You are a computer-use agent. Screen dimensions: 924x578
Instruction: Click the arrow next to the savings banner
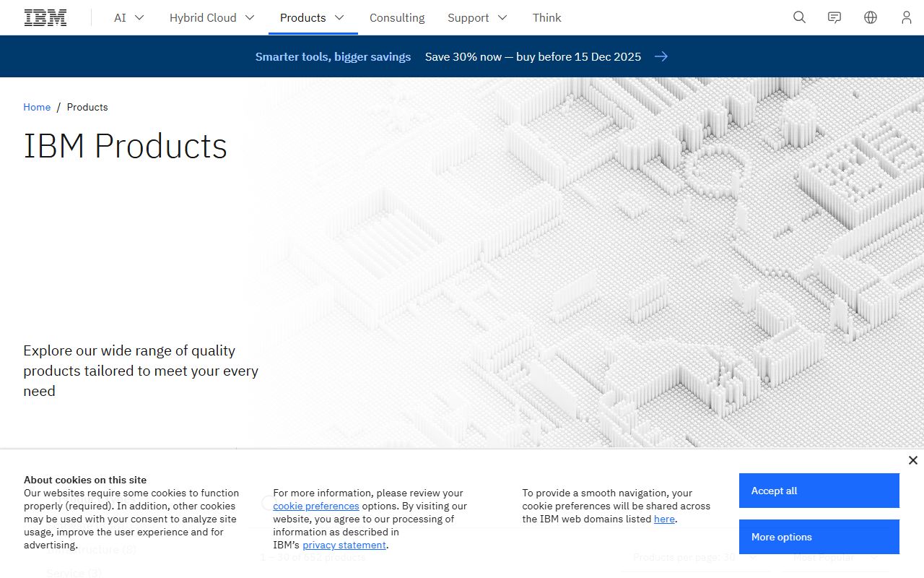tap(661, 56)
